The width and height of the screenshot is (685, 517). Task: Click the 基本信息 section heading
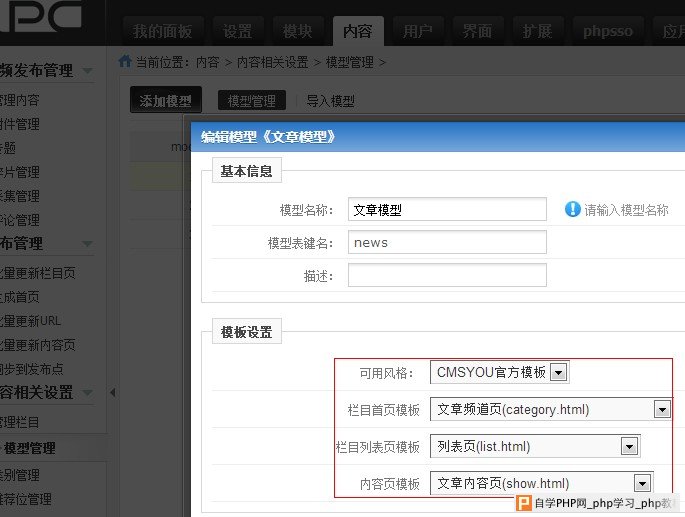246,171
